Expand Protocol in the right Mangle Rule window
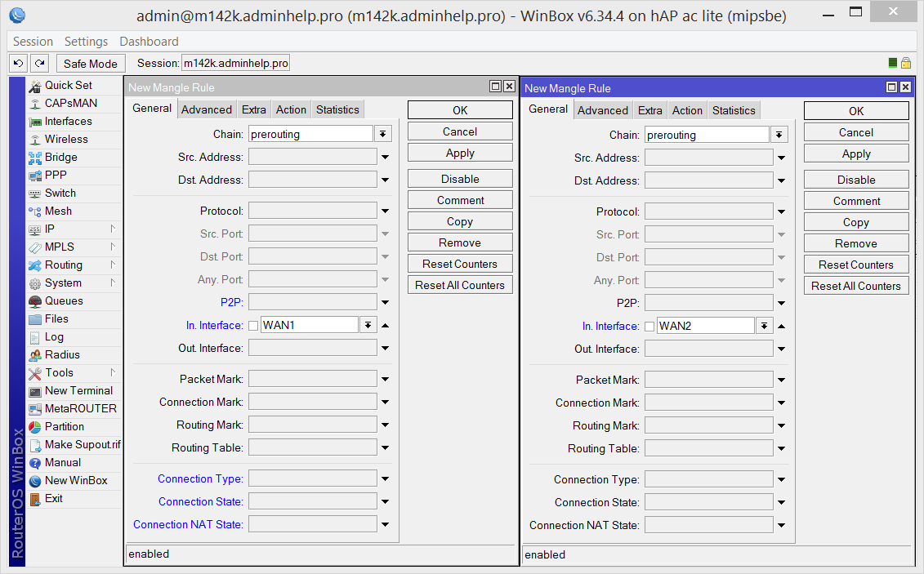The image size is (924, 574). pos(781,212)
